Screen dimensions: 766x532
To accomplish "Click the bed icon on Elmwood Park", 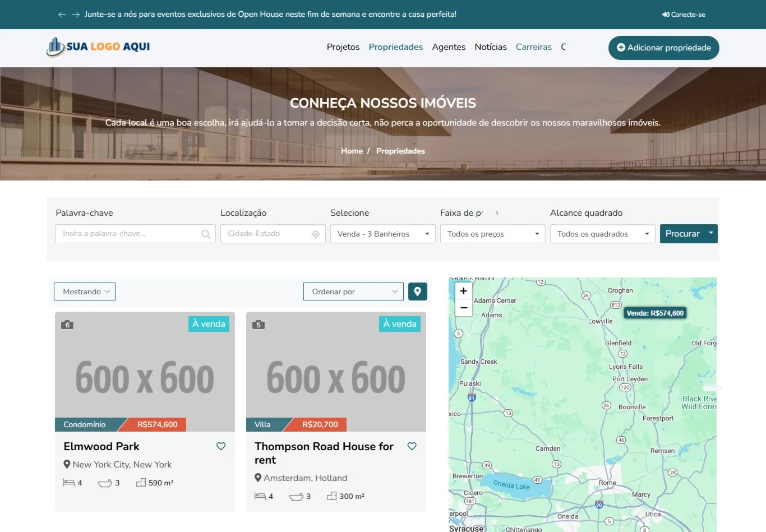I will tap(69, 483).
